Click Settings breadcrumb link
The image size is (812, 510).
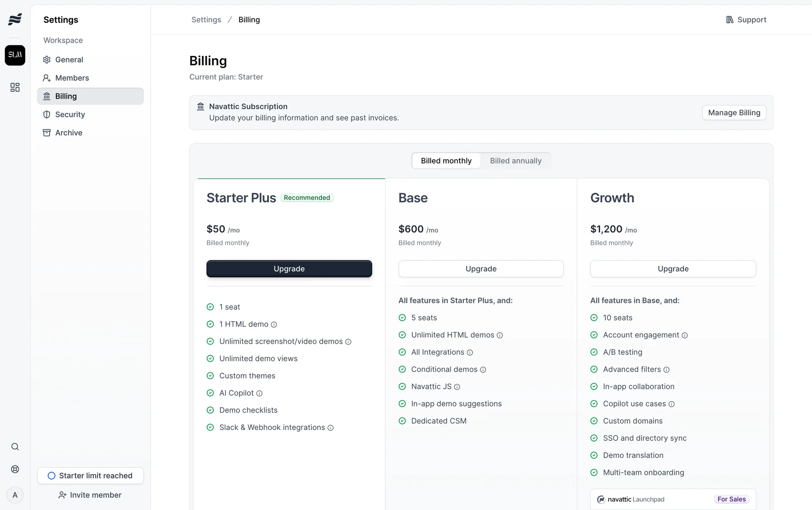click(x=206, y=19)
